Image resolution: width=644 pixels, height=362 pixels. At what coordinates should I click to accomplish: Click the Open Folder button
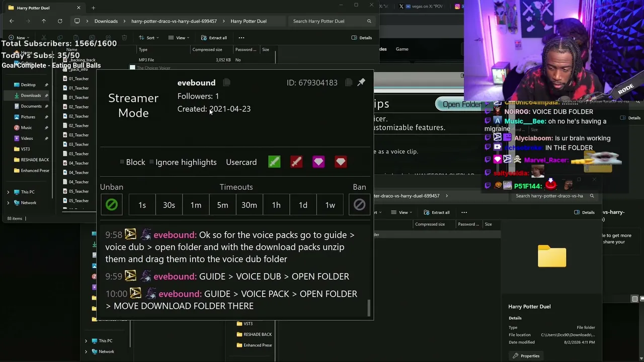tap(462, 104)
